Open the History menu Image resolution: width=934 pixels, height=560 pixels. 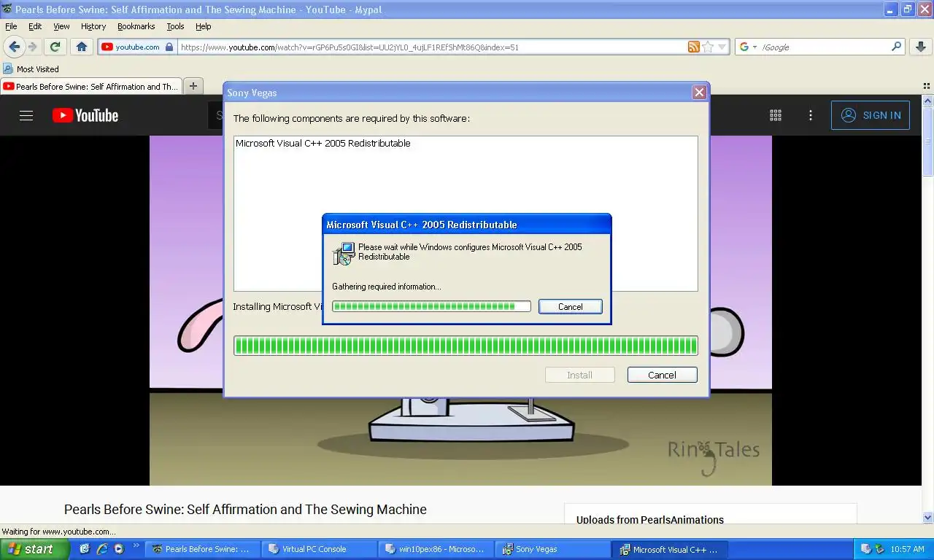[93, 26]
